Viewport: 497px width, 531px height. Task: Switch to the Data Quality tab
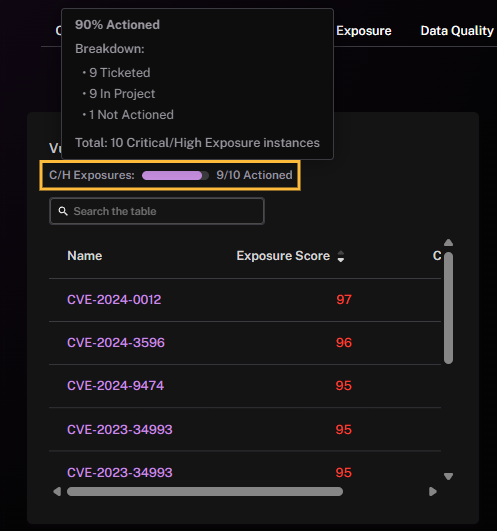click(x=457, y=31)
